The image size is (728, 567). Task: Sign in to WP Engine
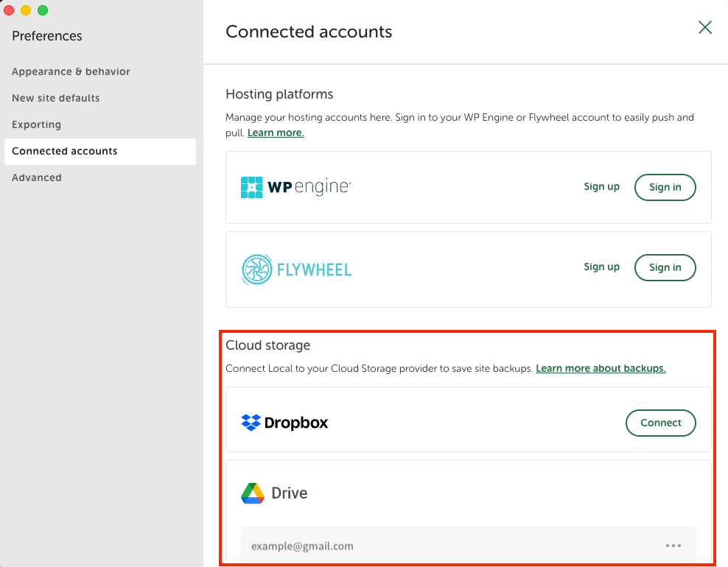point(665,187)
